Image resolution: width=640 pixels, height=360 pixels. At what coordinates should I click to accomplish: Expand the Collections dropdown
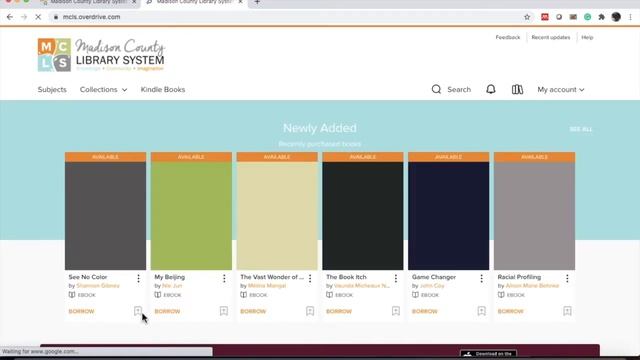point(103,89)
